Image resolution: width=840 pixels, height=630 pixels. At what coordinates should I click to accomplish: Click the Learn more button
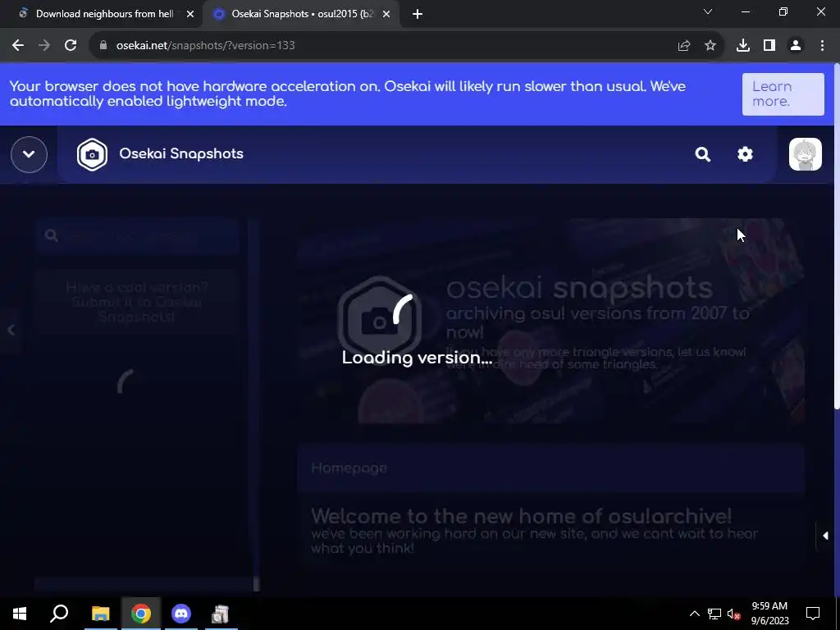click(x=783, y=94)
